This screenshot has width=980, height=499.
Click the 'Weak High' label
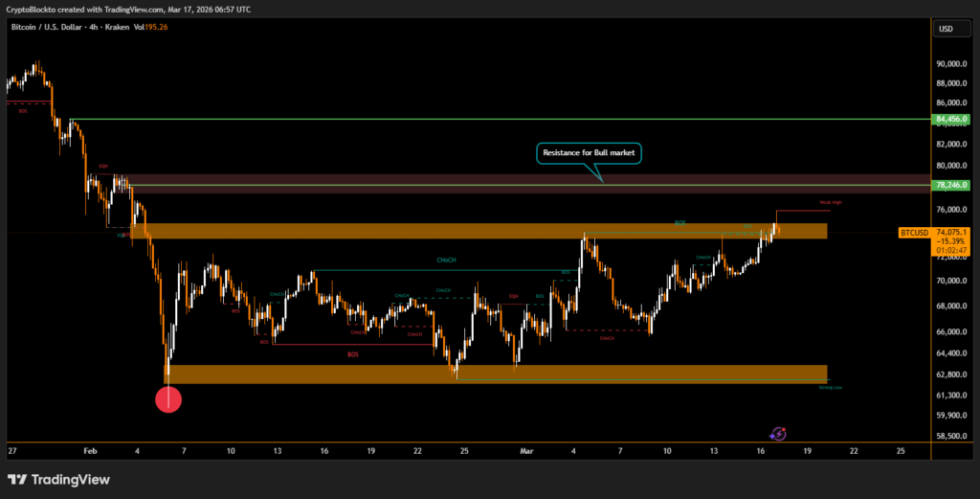click(830, 203)
